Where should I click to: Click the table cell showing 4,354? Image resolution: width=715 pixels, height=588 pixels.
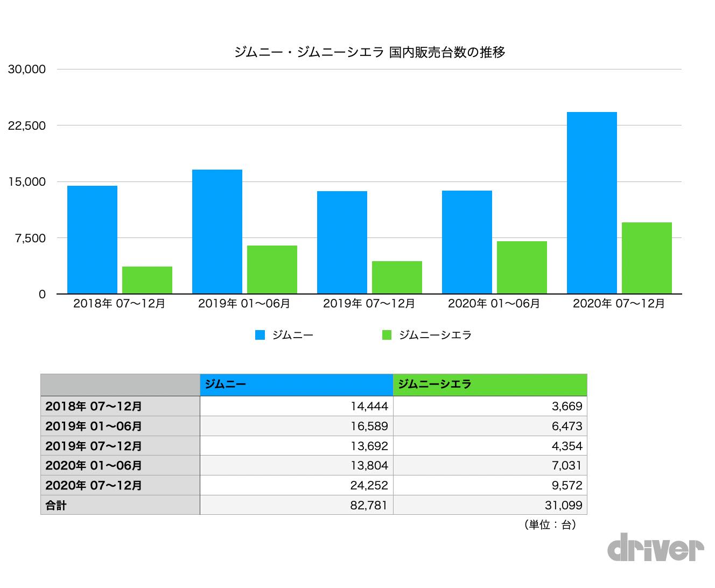490,446
